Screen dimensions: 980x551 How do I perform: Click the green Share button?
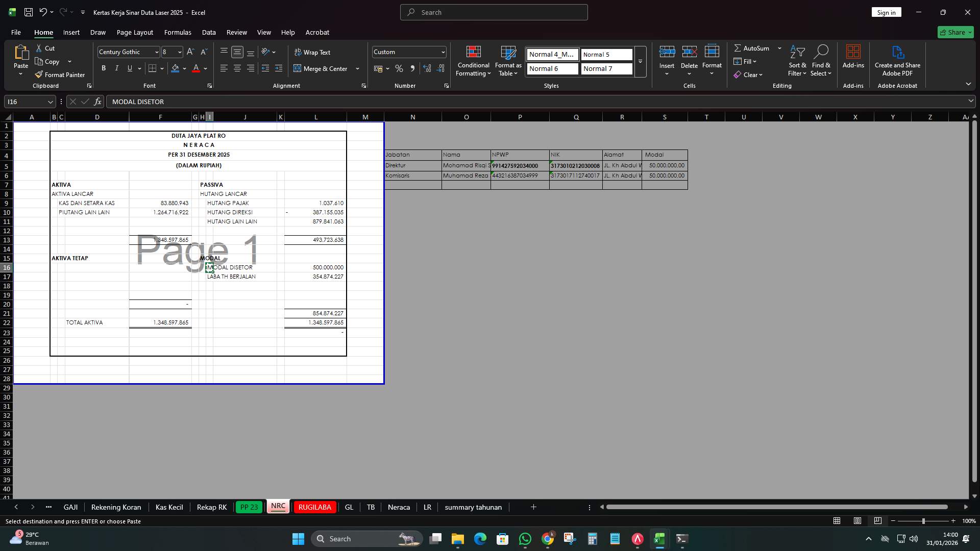coord(954,32)
